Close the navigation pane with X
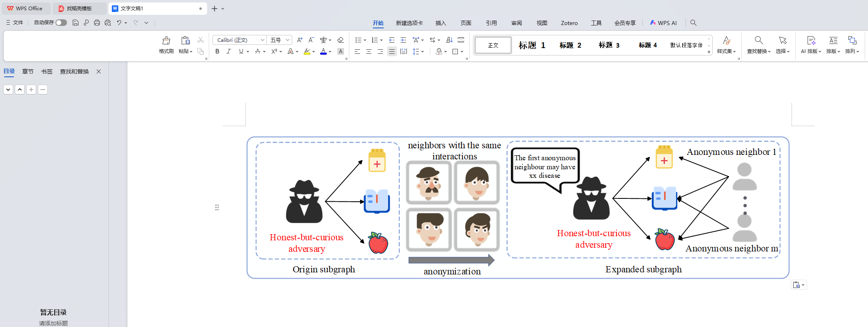 [99, 71]
